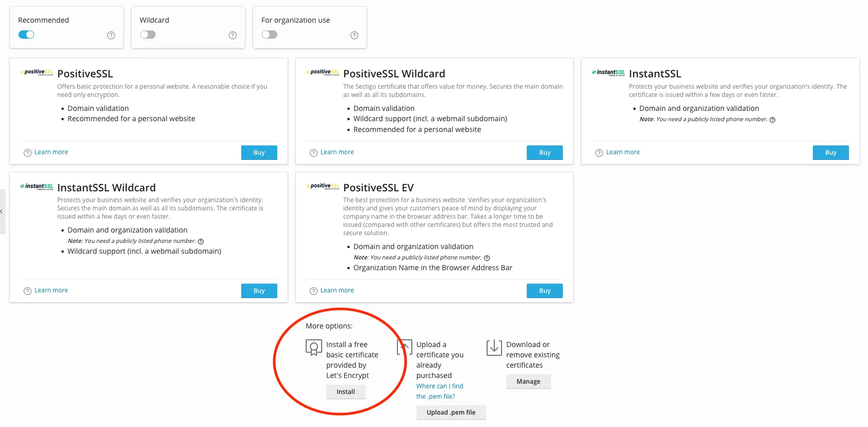
Task: Buy the PositiveSSL certificate
Action: tap(259, 153)
